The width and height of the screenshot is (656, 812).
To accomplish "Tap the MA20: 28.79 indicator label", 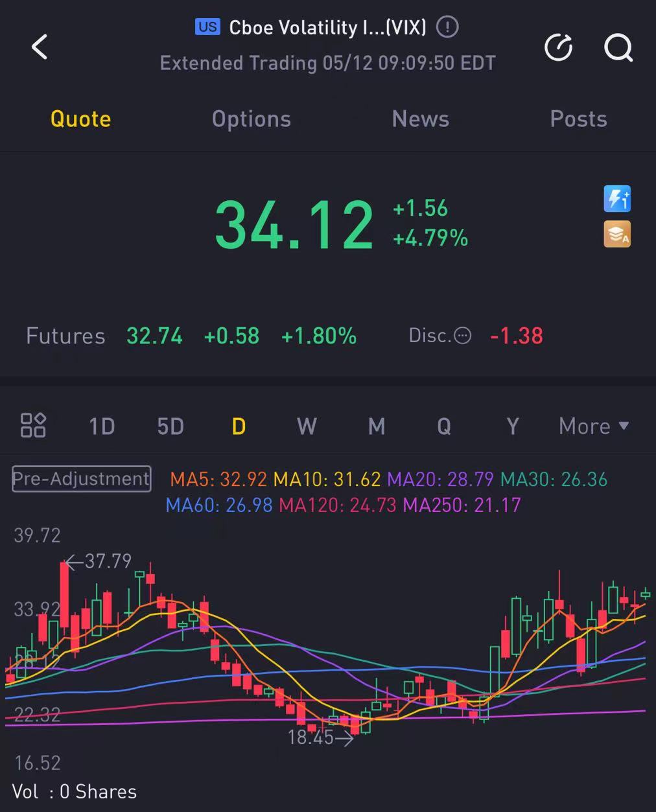I will click(441, 480).
